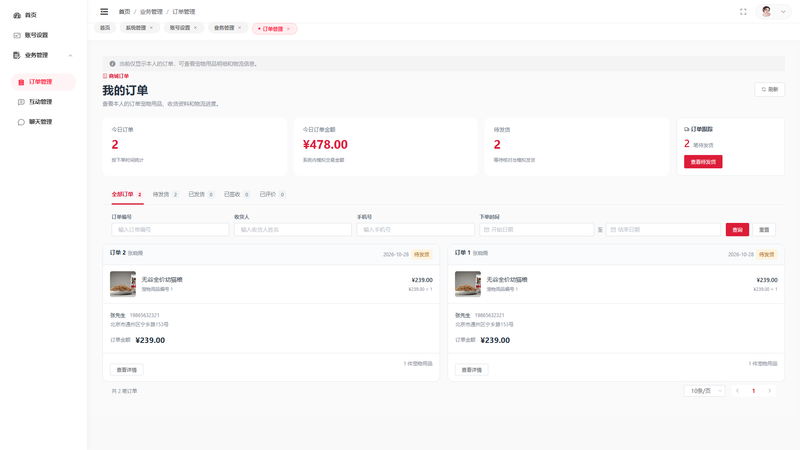Close the 系统管理 tab
This screenshot has width=800, height=450.
coord(151,28)
